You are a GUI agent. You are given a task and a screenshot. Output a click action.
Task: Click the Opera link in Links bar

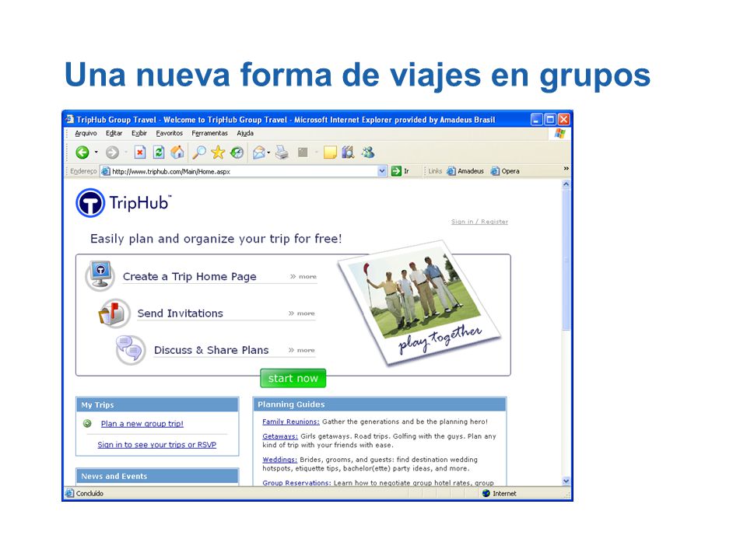tap(505, 171)
